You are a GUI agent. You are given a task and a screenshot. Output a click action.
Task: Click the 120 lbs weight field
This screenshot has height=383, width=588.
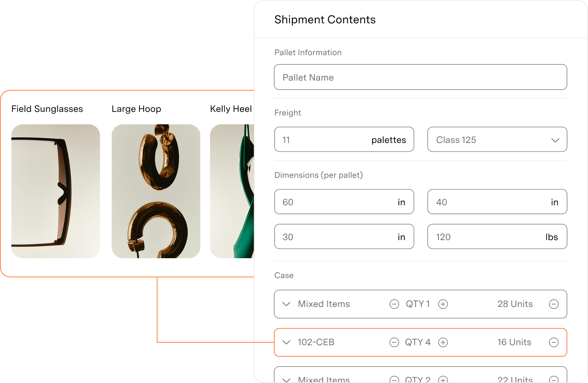[x=497, y=236]
